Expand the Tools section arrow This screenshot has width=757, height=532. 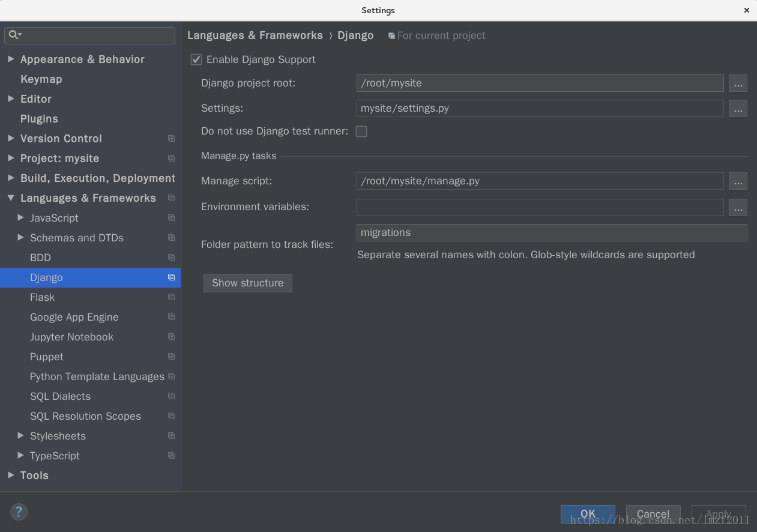11,475
